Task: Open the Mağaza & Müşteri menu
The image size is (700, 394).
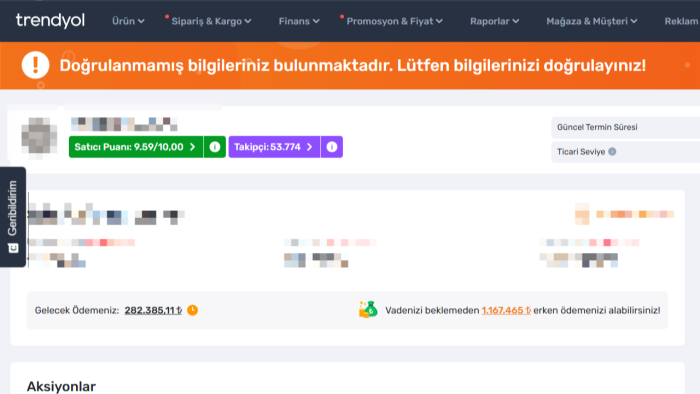Action: 592,21
